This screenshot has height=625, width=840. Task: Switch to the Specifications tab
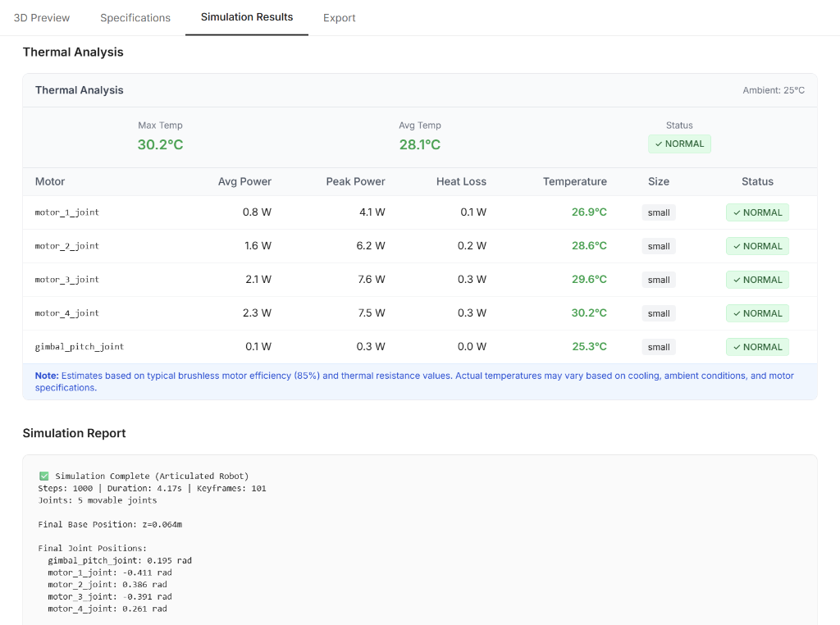coord(135,17)
